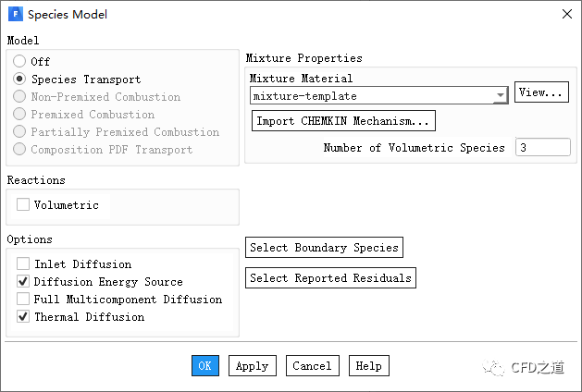The width and height of the screenshot is (582, 392).
Task: Open the Mixture Material dropdown
Action: click(x=501, y=96)
